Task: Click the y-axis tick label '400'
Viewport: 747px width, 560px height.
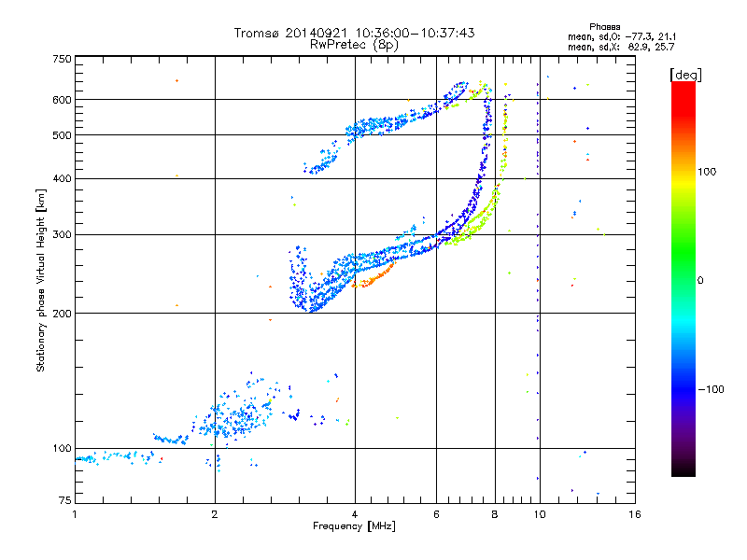Action: (62, 178)
